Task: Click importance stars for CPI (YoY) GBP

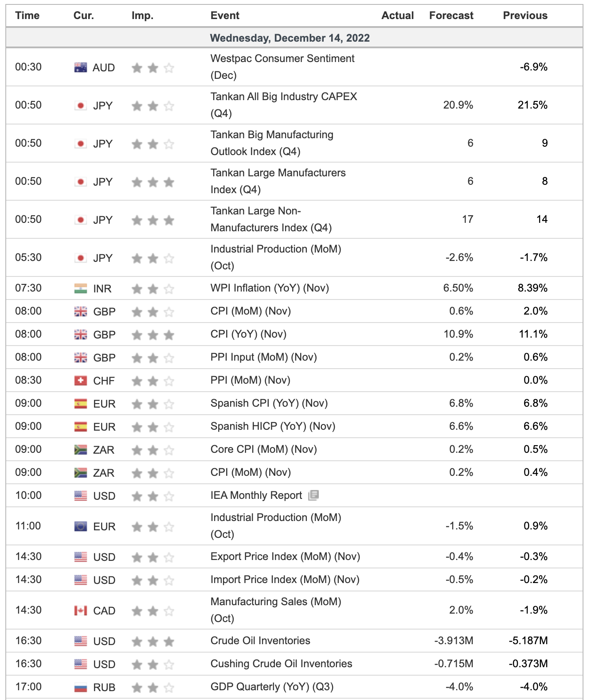Action: 153,334
